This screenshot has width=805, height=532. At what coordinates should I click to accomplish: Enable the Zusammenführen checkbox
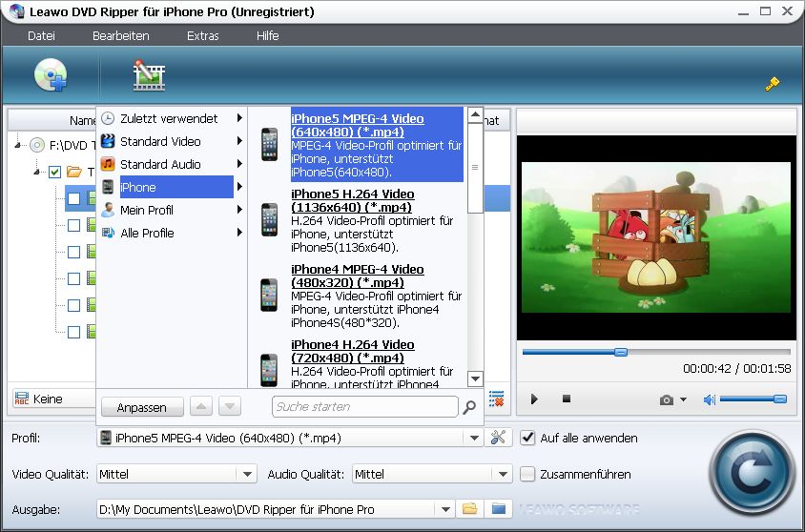[527, 474]
